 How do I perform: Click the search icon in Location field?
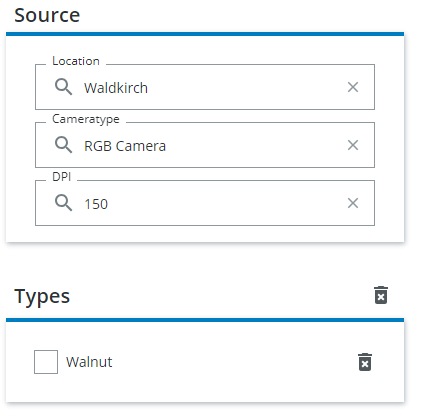click(x=63, y=87)
